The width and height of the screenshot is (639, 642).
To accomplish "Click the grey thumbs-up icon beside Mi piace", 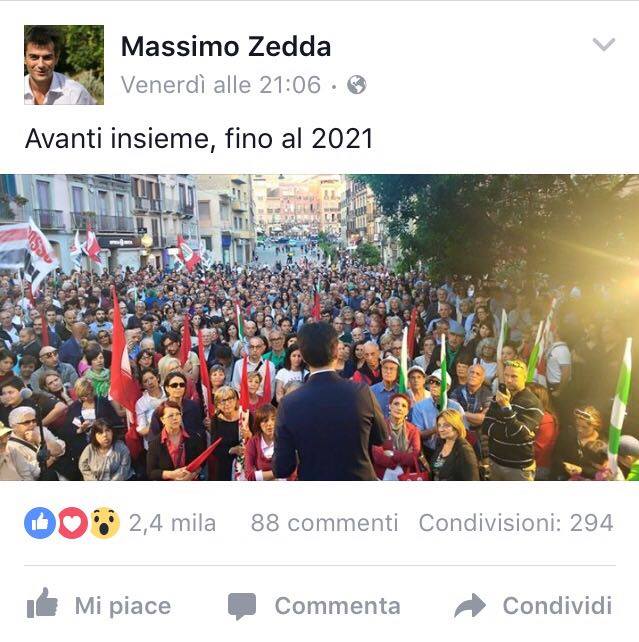I will pos(42,603).
